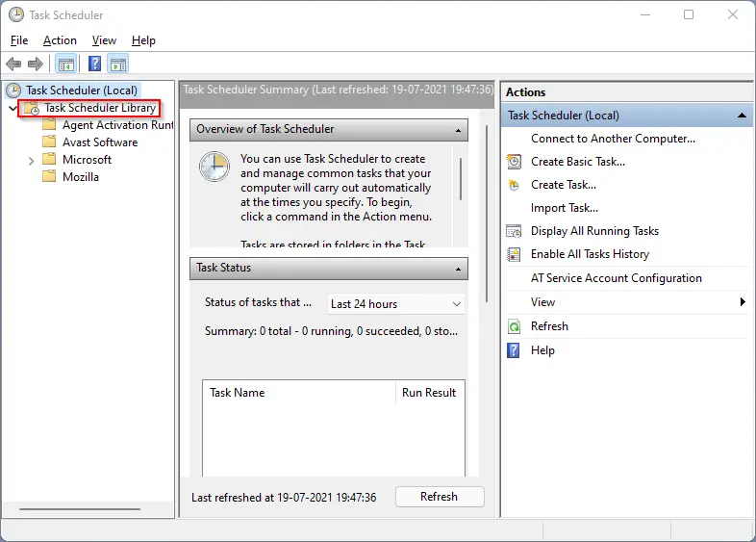Open the File menu
756x542 pixels.
point(19,40)
